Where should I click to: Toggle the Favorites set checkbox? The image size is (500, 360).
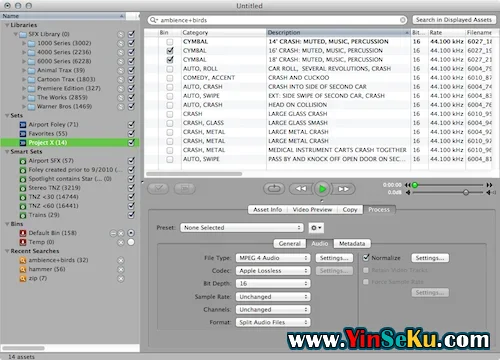(x=131, y=134)
